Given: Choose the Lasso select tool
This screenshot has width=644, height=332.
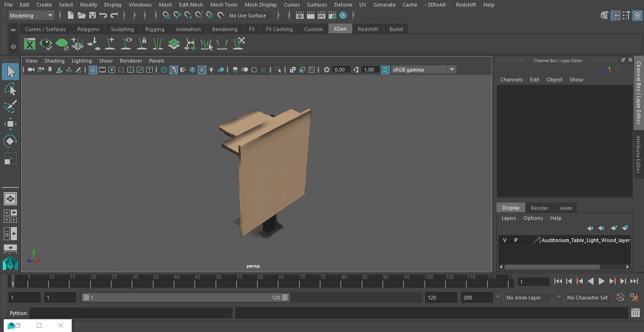Looking at the screenshot, I should pos(10,89).
